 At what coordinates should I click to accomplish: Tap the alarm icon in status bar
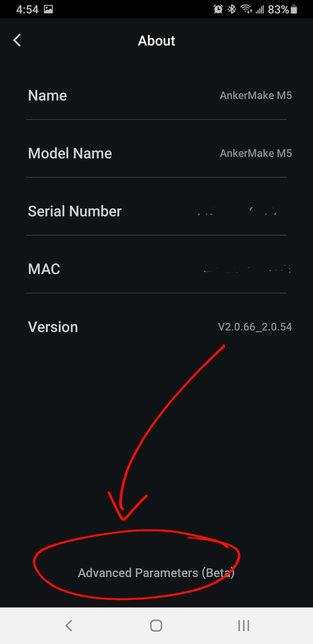(218, 10)
